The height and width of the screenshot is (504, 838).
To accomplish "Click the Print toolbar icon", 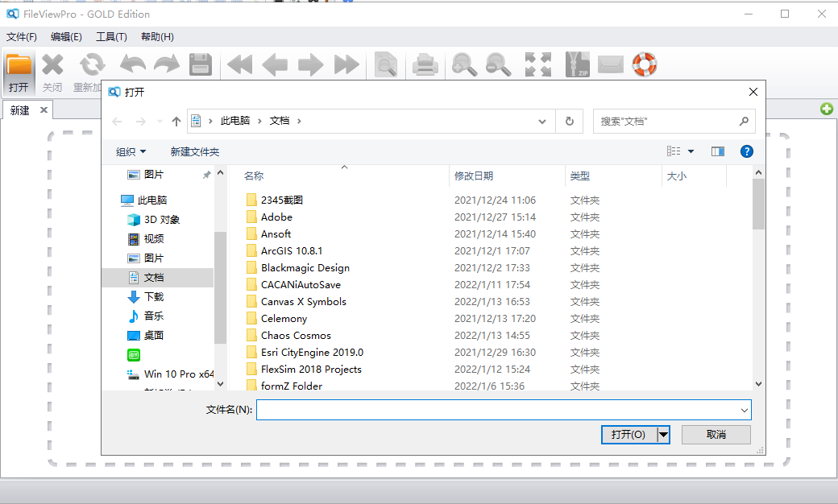I will point(425,65).
